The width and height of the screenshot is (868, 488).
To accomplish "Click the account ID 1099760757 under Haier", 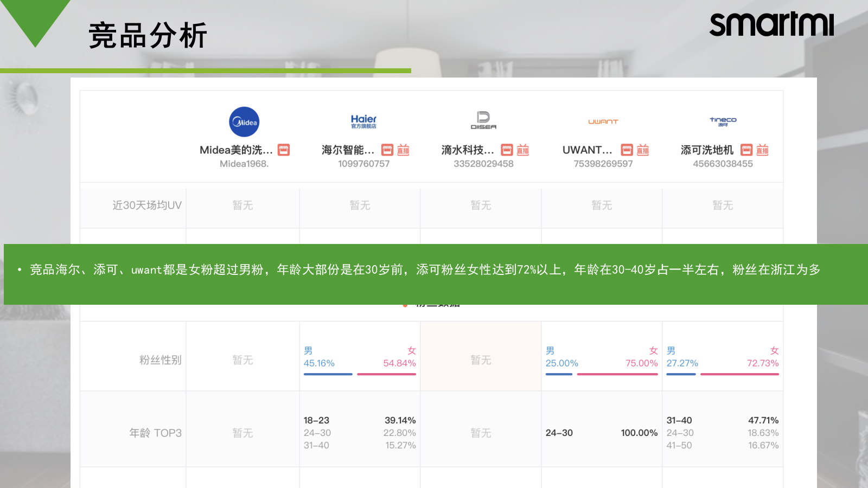I will [364, 164].
